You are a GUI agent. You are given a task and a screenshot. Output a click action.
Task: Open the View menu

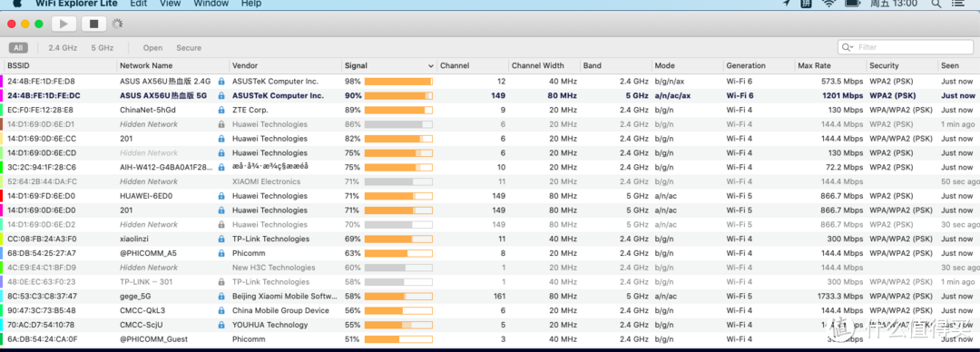(x=170, y=3)
